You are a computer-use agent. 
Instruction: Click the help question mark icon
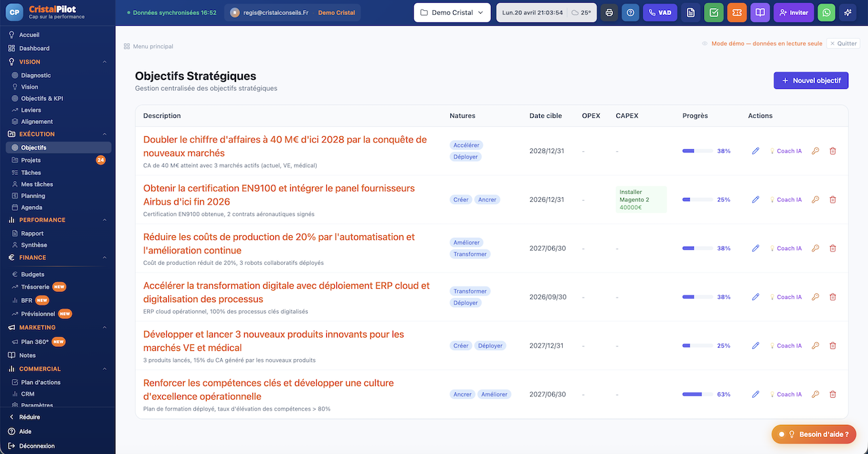click(630, 13)
